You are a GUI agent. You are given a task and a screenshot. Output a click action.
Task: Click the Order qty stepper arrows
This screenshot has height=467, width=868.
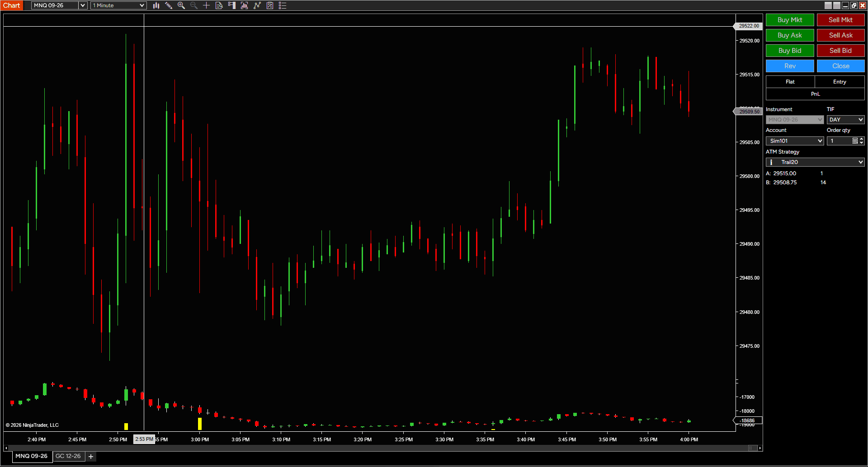coord(862,141)
